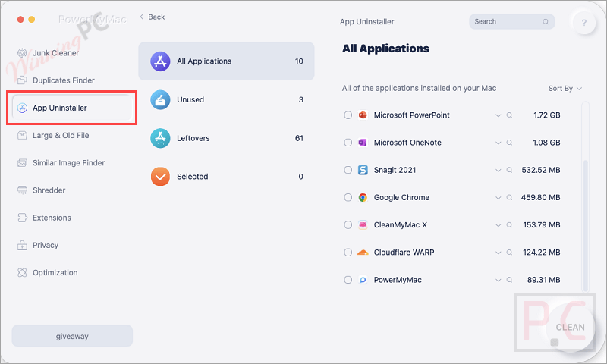Image resolution: width=607 pixels, height=364 pixels.
Task: Open the Duplicates Finder module
Action: (56, 80)
